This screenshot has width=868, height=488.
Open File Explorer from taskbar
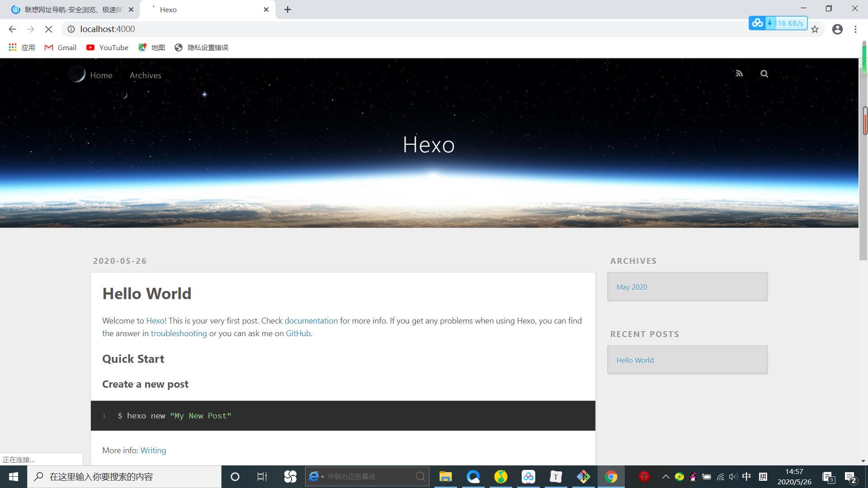click(x=445, y=477)
